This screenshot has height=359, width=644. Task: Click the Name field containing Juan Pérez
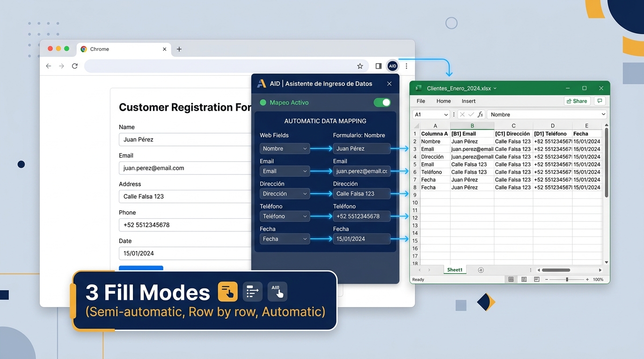pos(185,139)
